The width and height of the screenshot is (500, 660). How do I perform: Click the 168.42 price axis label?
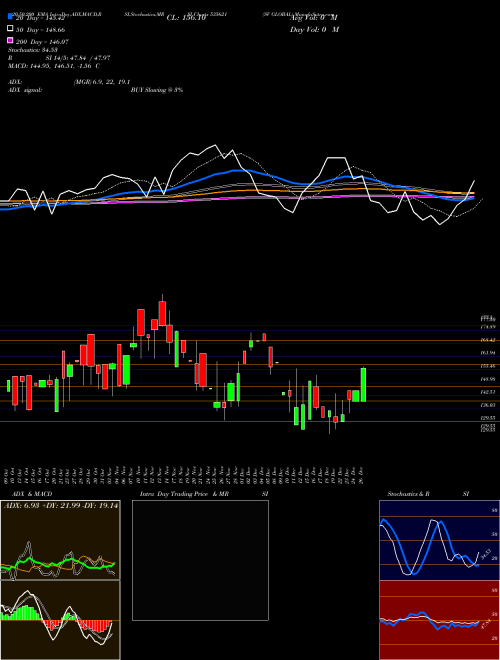(489, 340)
